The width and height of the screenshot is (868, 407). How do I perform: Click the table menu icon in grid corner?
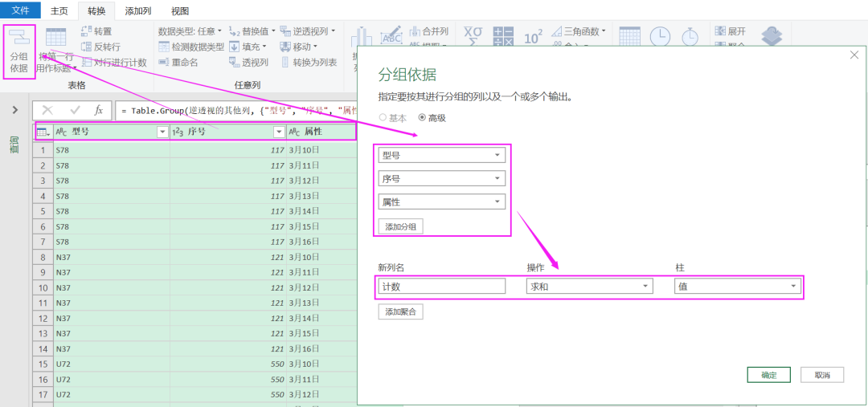pos(43,132)
